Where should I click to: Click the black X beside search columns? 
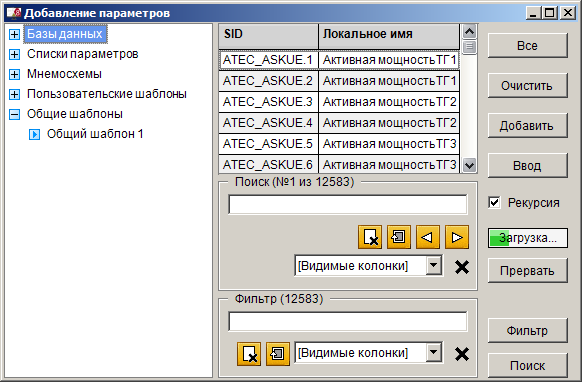pyautogui.click(x=462, y=267)
